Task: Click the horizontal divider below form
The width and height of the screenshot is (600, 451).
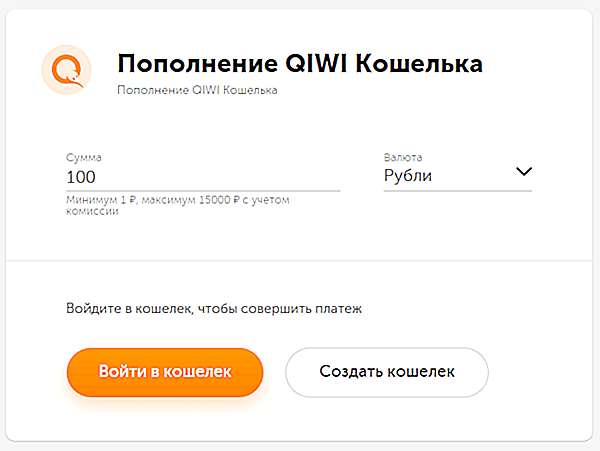Action: pyautogui.click(x=299, y=261)
